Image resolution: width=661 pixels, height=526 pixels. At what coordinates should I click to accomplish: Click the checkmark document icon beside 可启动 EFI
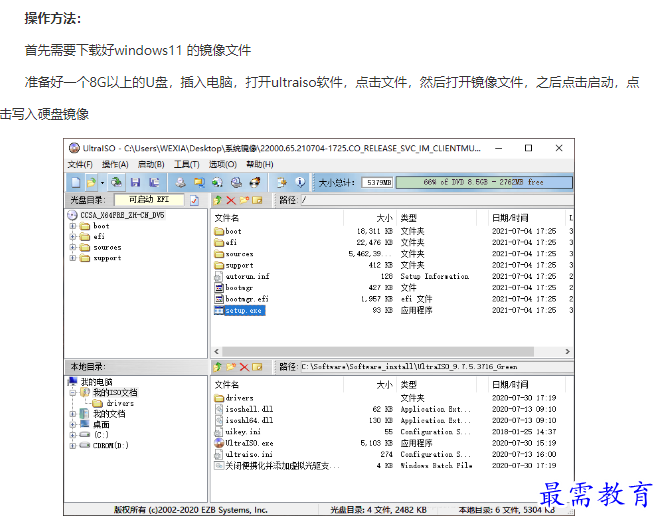tap(194, 200)
